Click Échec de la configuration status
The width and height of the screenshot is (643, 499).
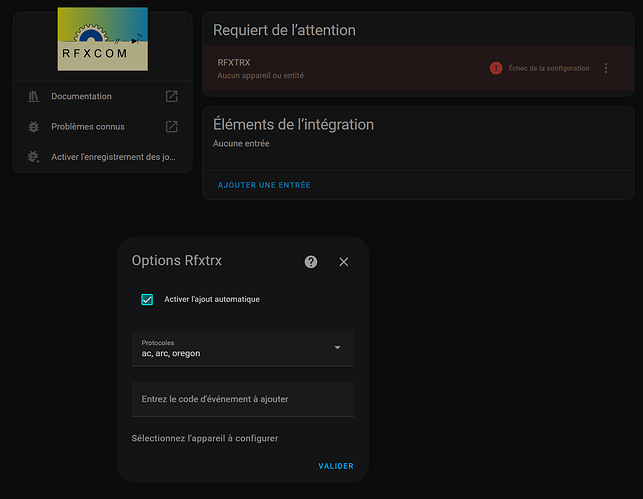pyautogui.click(x=549, y=68)
